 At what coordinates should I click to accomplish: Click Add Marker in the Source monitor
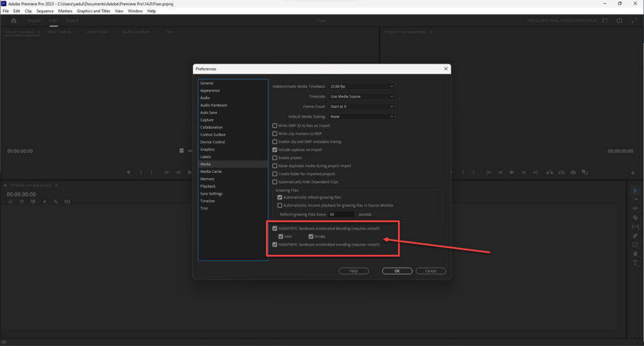(x=128, y=172)
